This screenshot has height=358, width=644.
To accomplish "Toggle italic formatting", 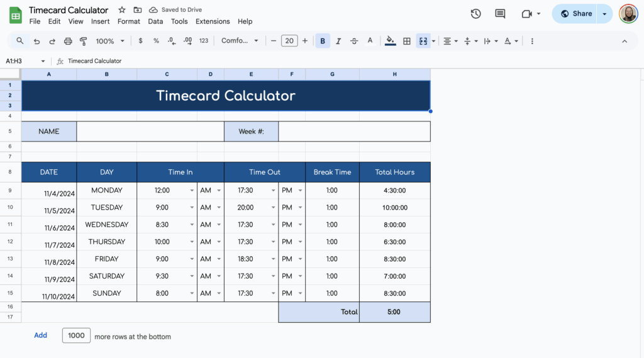I will pos(338,41).
